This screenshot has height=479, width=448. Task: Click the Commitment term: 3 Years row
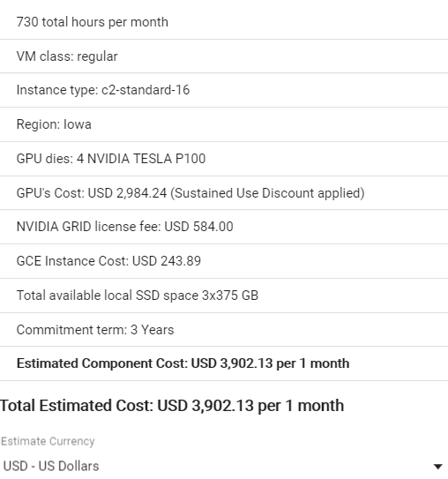(x=224, y=330)
